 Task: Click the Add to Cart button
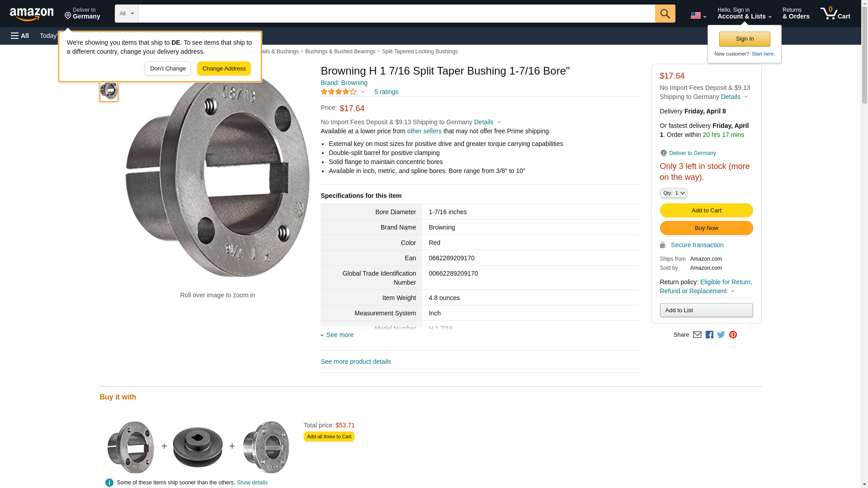click(x=706, y=211)
